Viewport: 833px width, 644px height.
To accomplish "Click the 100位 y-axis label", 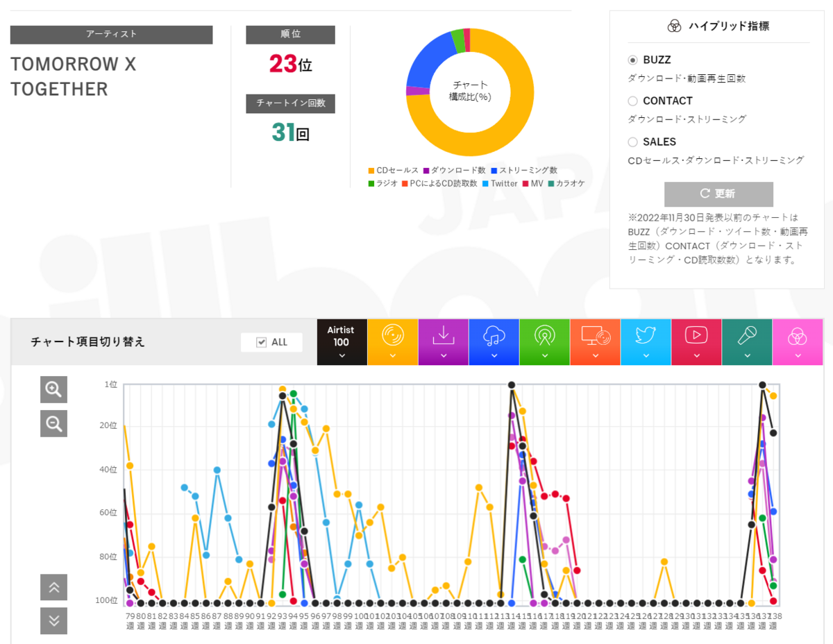I will point(108,600).
